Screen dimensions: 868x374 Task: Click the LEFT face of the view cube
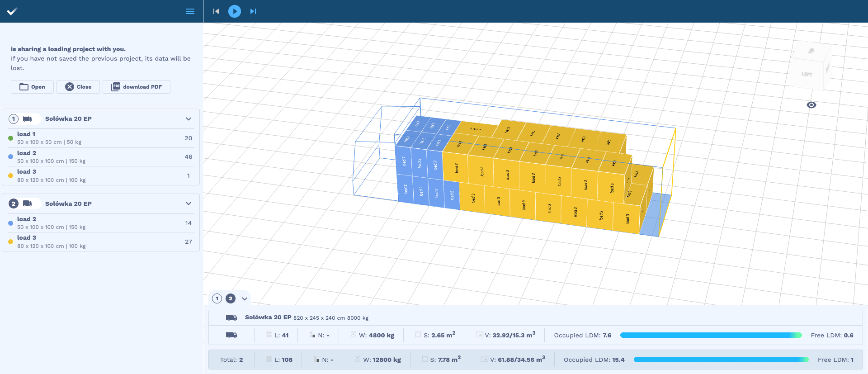tap(807, 74)
